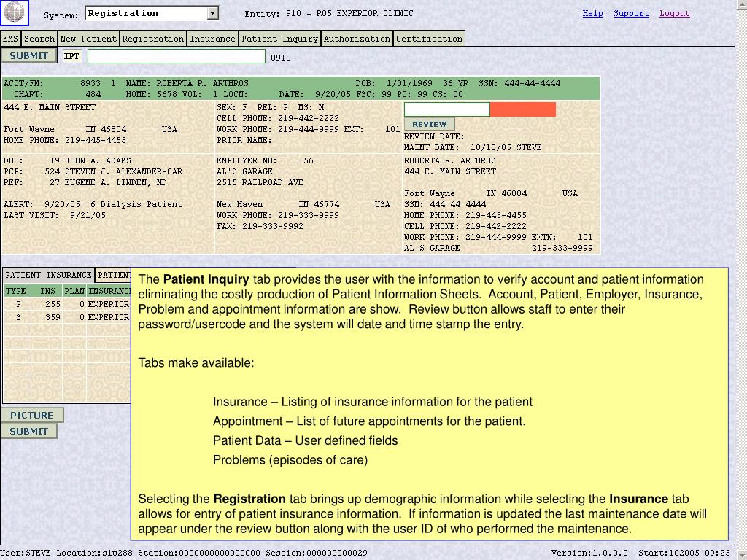Click patient name ROBERTA R. ARTHROS in header

[x=203, y=83]
